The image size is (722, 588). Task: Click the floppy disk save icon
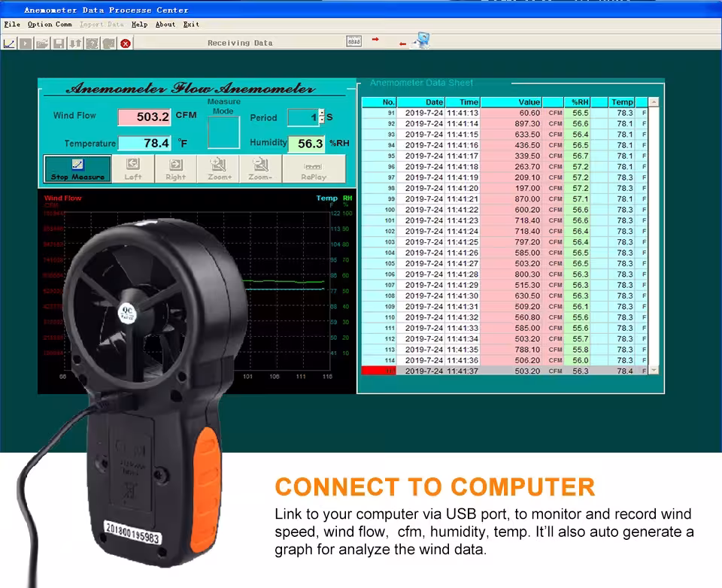(x=59, y=44)
